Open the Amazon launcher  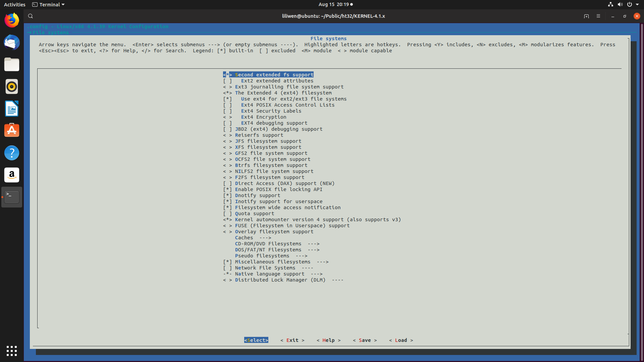pos(12,175)
